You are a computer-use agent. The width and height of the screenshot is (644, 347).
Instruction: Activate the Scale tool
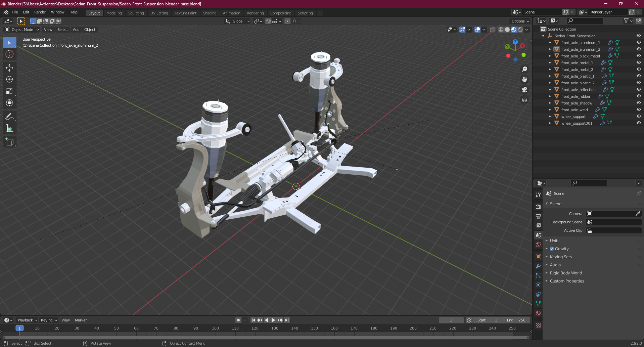pos(9,91)
